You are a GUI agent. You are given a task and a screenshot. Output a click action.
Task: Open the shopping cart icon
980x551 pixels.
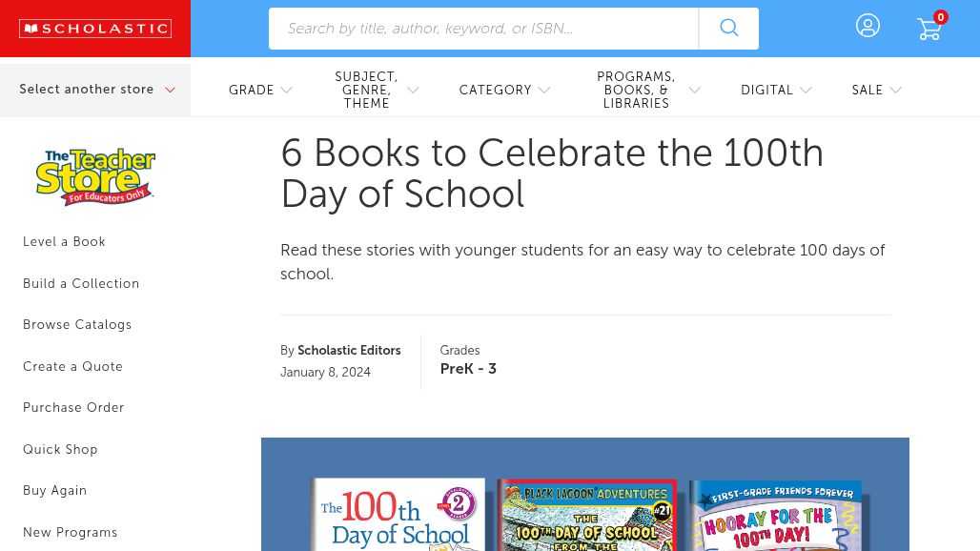point(929,29)
